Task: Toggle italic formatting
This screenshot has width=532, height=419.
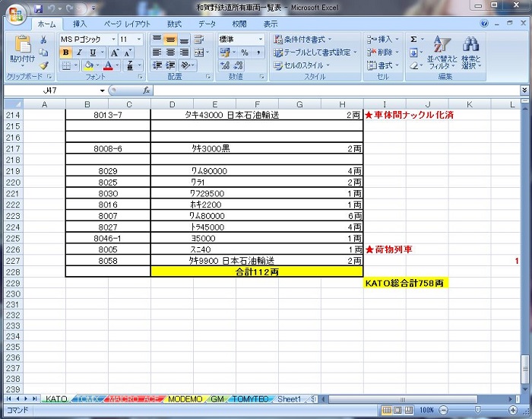Action: click(x=79, y=52)
